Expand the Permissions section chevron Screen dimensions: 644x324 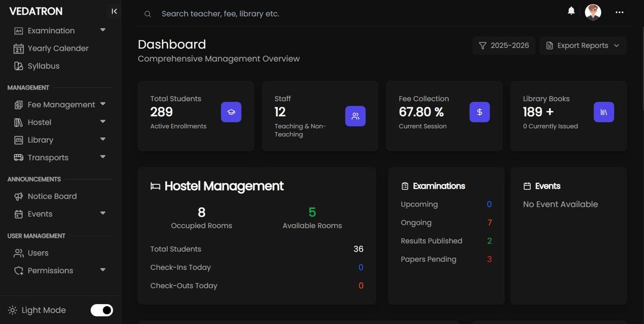coord(103,270)
